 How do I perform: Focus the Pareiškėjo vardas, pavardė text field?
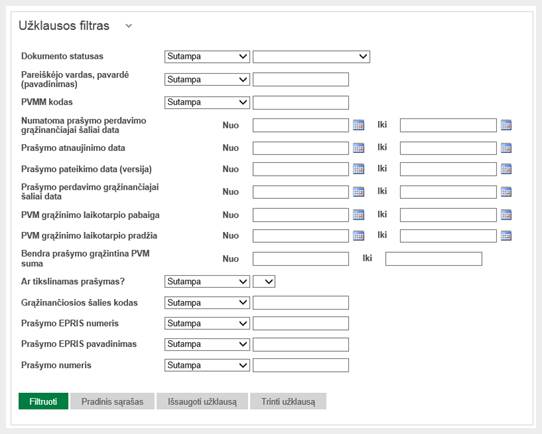[x=301, y=79]
